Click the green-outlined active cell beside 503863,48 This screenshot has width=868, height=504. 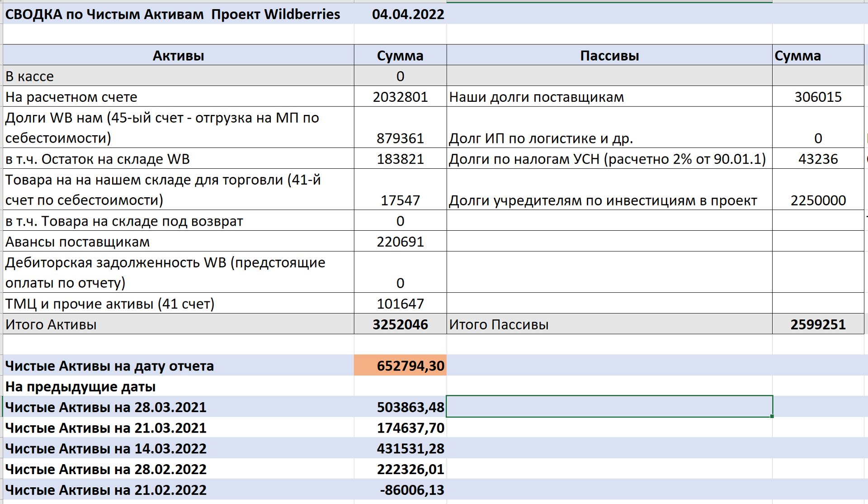coord(609,406)
